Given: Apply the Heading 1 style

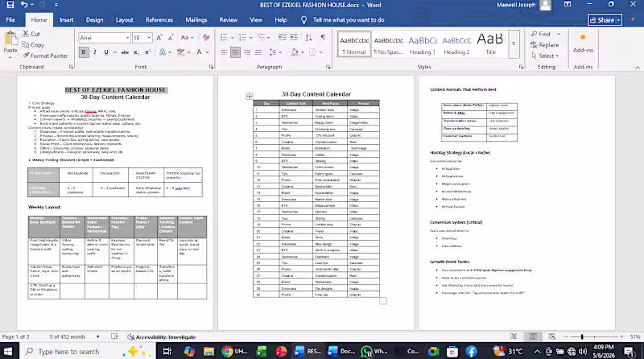Looking at the screenshot, I should pyautogui.click(x=423, y=44).
